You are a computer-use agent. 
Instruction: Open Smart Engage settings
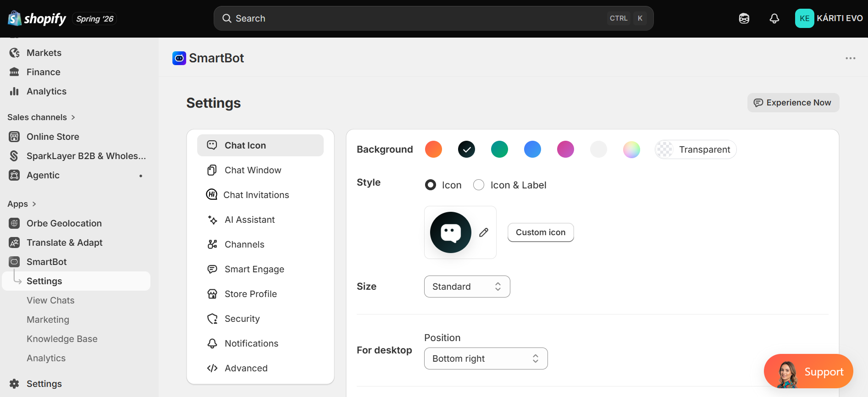tap(260, 269)
